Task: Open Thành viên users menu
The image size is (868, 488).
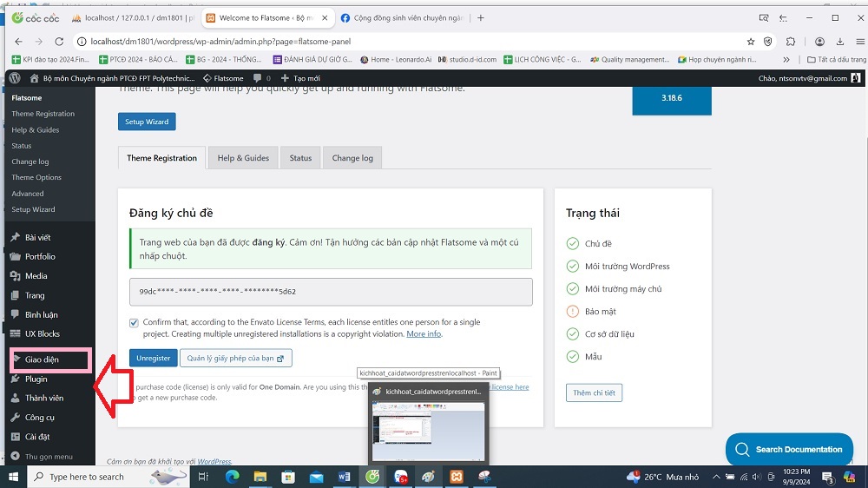Action: tap(43, 398)
